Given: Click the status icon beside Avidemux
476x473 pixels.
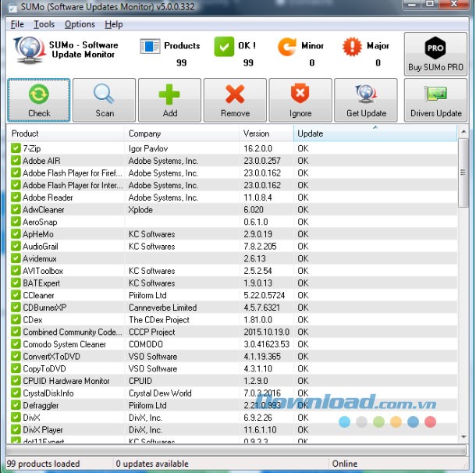Looking at the screenshot, I should coord(16,258).
